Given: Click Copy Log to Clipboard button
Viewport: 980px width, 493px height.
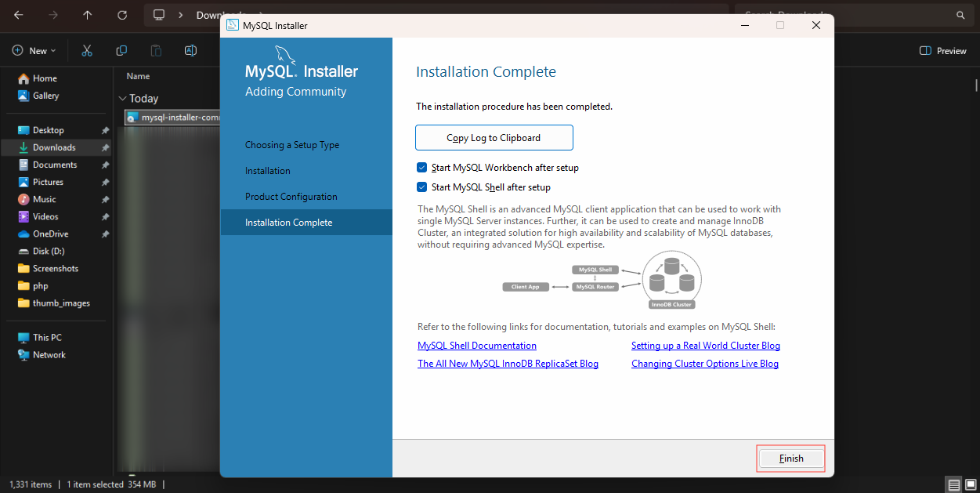Looking at the screenshot, I should (x=494, y=138).
